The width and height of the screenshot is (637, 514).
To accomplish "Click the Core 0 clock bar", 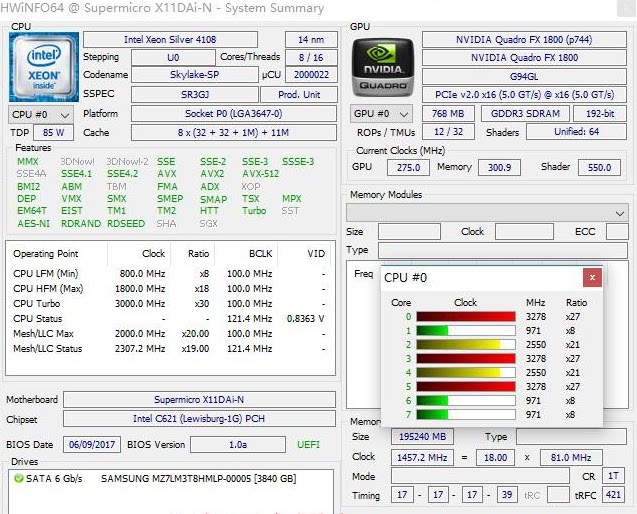I will (466, 317).
